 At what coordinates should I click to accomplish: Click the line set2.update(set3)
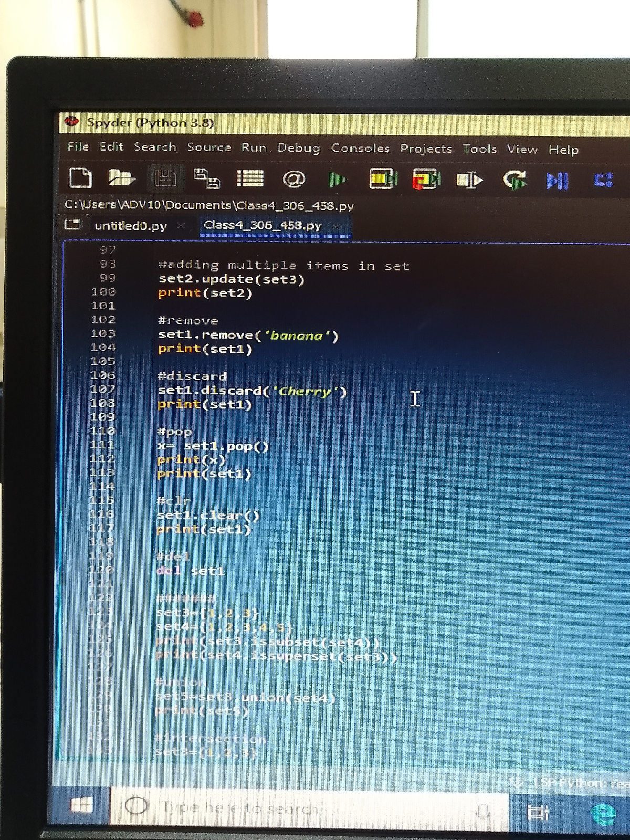click(232, 279)
